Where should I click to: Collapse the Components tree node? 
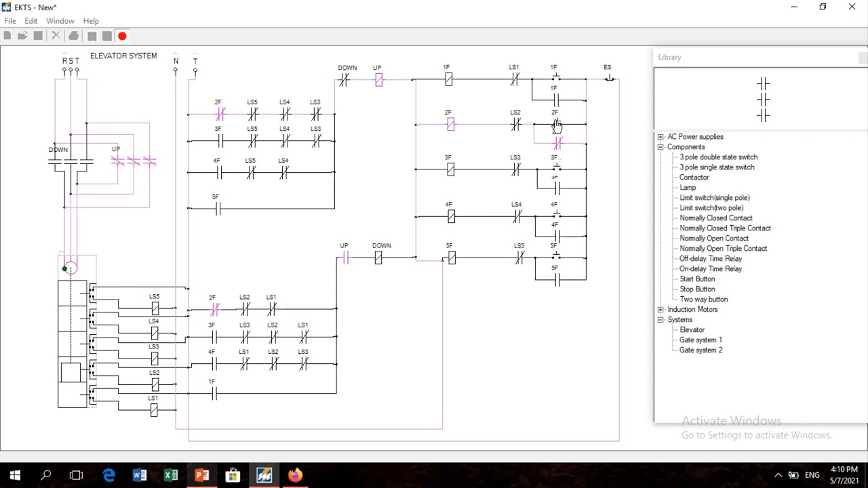point(660,147)
